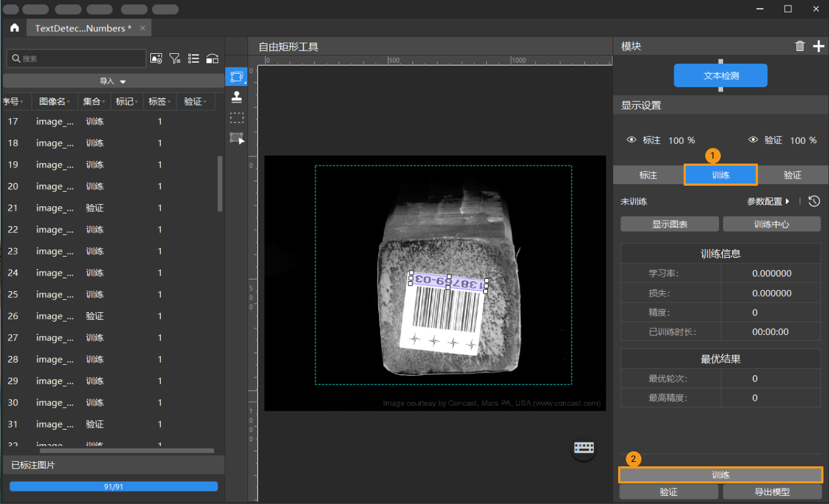Select the stamp template tool

pos(236,97)
